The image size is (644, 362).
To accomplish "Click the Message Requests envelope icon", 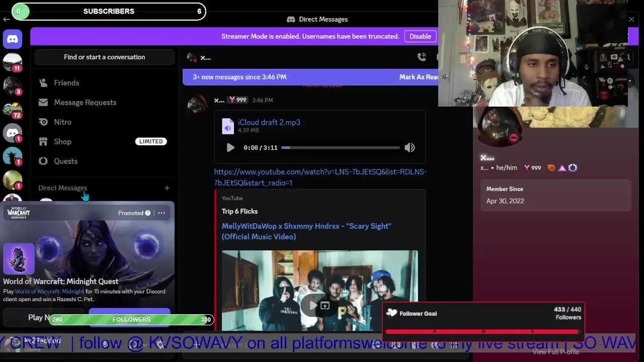I will coord(43,102).
